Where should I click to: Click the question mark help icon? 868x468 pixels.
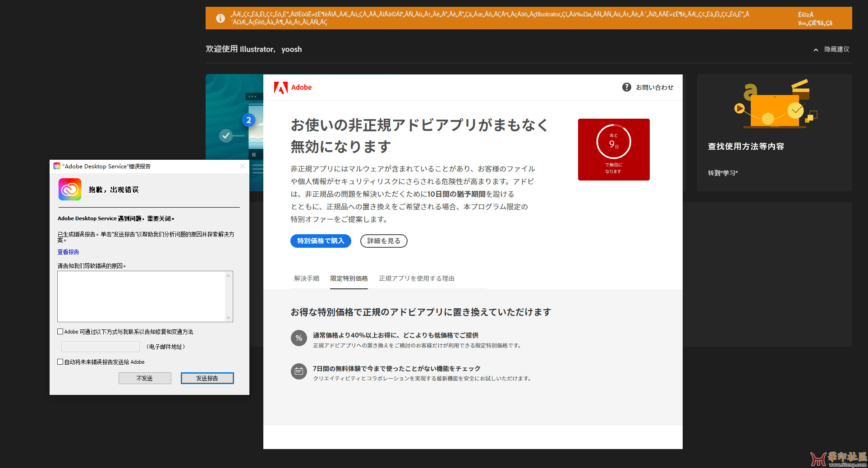click(626, 88)
